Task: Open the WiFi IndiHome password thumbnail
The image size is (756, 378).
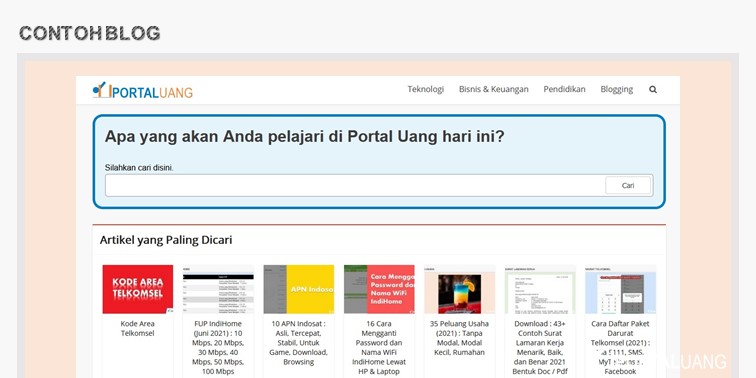Action: (x=379, y=289)
